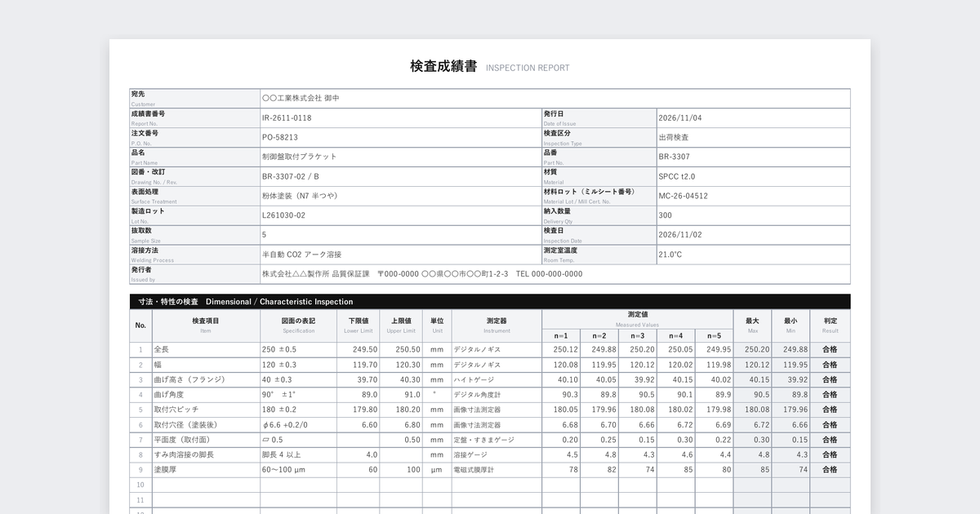Select the 取付穴径（塗装後） item cell

pyautogui.click(x=206, y=425)
